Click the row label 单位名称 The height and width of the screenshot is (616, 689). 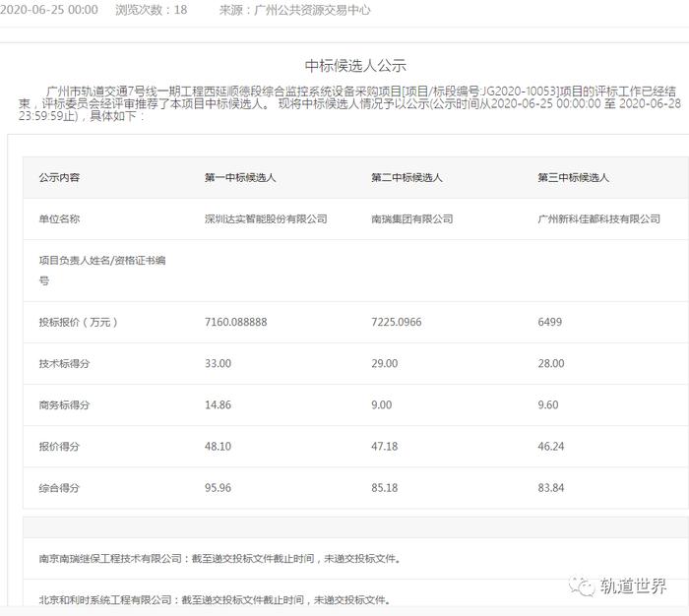pos(59,218)
